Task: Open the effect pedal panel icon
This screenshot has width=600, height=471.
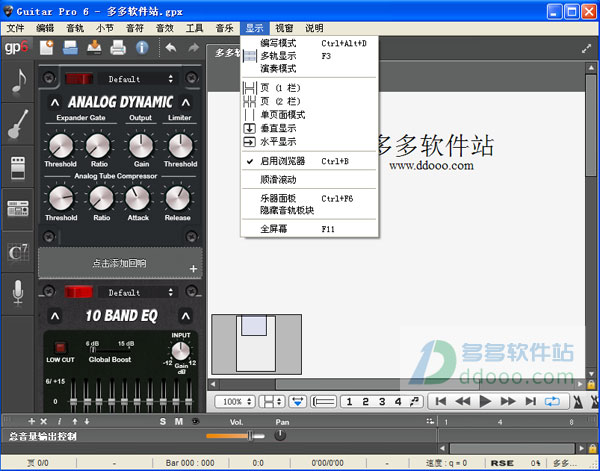Action: click(18, 167)
